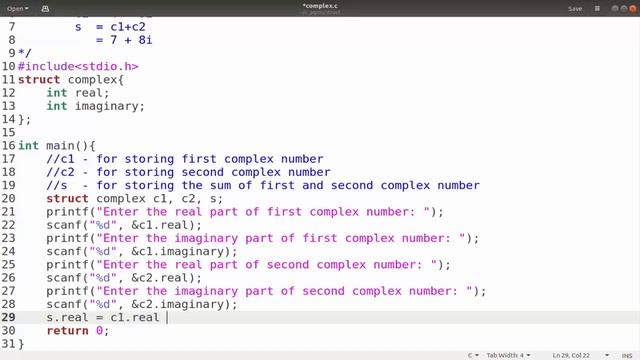Click the scanf line reading &c2.real
Image resolution: width=640 pixels, height=360 pixels.
[x=124, y=278]
